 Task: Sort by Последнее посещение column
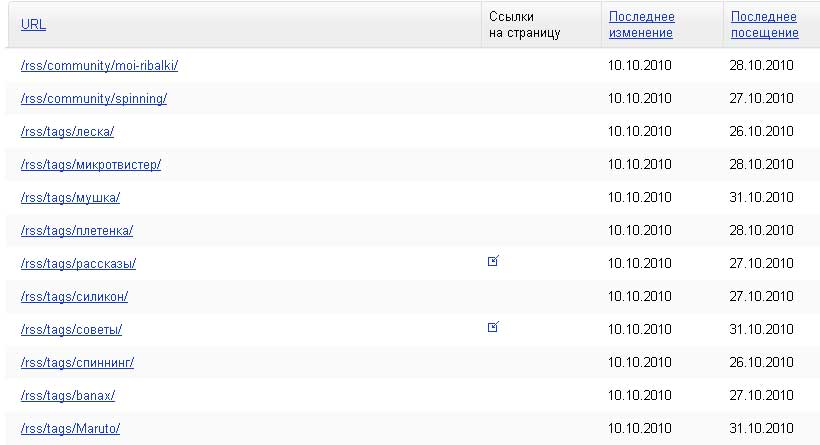(764, 25)
